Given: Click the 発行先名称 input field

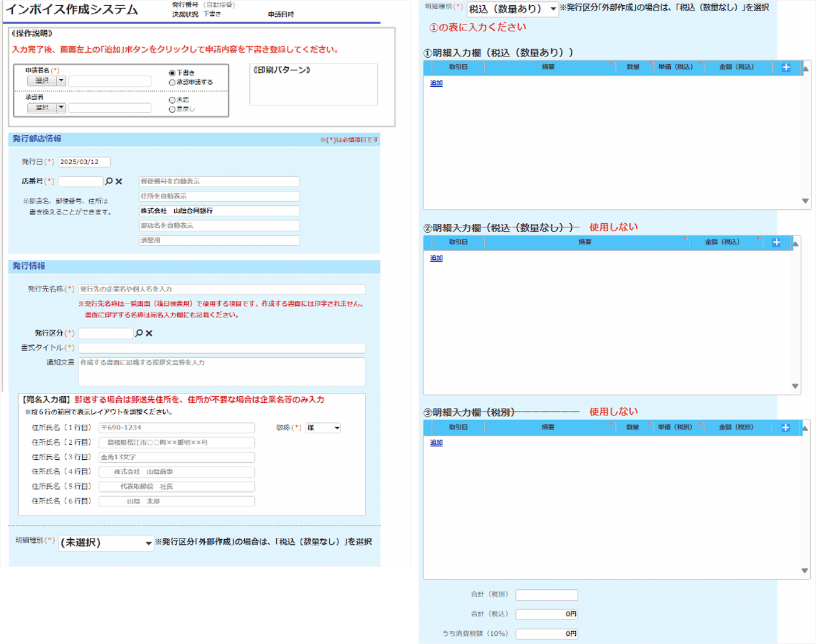Looking at the screenshot, I should pyautogui.click(x=221, y=289).
